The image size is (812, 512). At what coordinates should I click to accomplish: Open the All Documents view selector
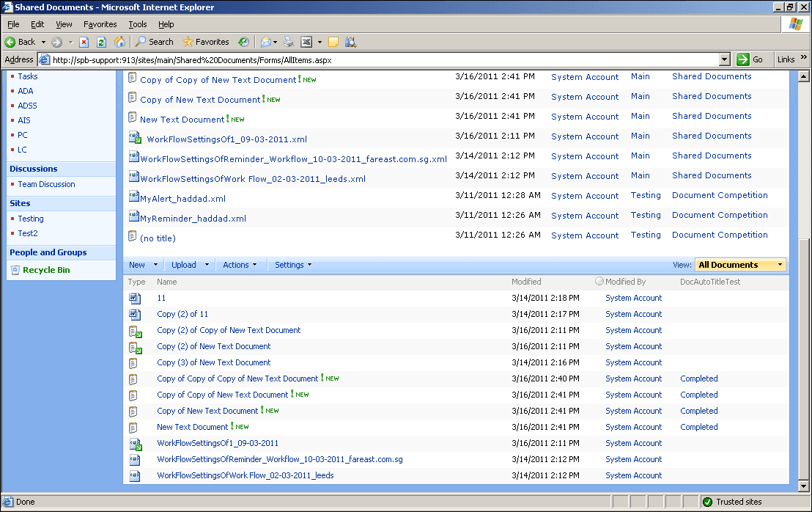(x=740, y=265)
